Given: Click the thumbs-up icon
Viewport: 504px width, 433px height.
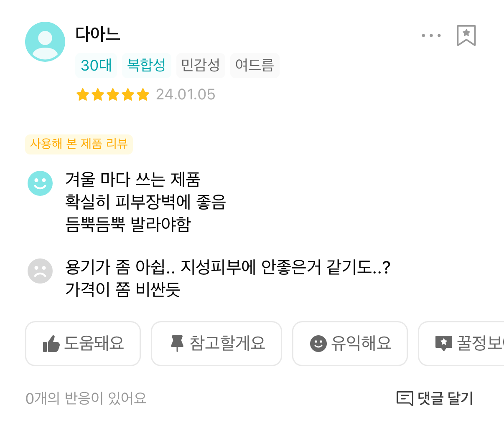Looking at the screenshot, I should pyautogui.click(x=51, y=344).
